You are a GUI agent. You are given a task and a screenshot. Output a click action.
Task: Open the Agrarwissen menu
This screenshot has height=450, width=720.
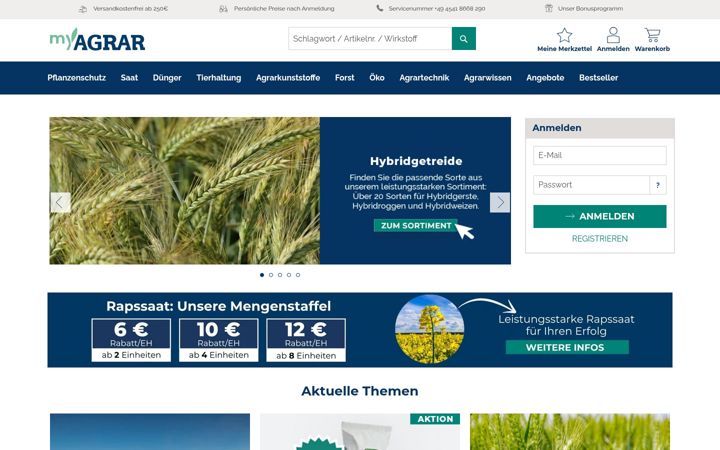tap(487, 78)
